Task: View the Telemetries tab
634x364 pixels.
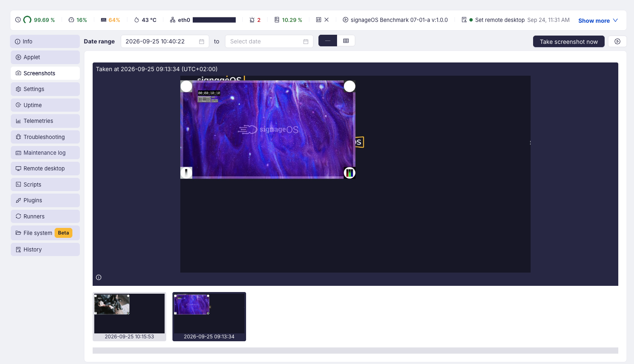Action: pyautogui.click(x=45, y=121)
